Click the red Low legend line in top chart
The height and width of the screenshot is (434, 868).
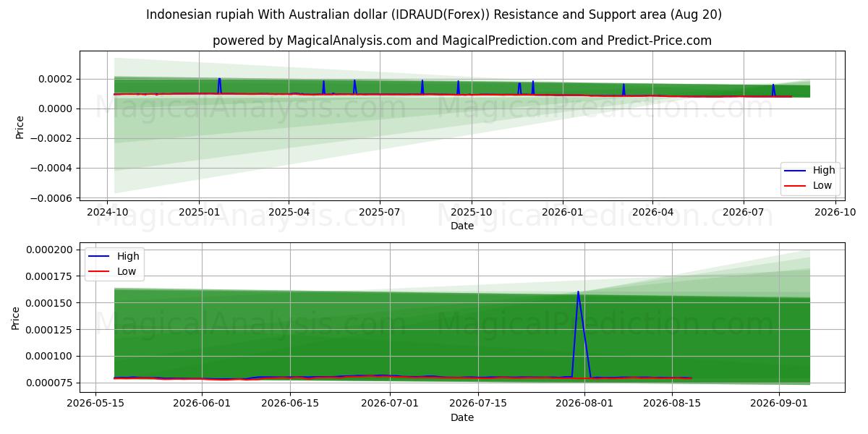tap(796, 185)
